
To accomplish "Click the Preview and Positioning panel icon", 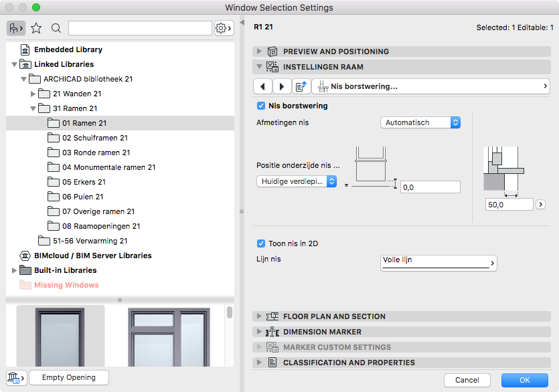I will [x=272, y=52].
